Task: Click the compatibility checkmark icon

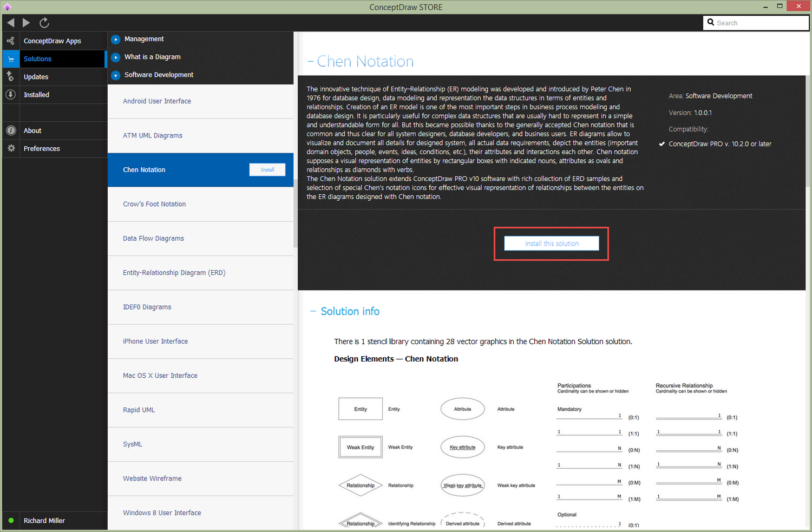Action: [662, 144]
